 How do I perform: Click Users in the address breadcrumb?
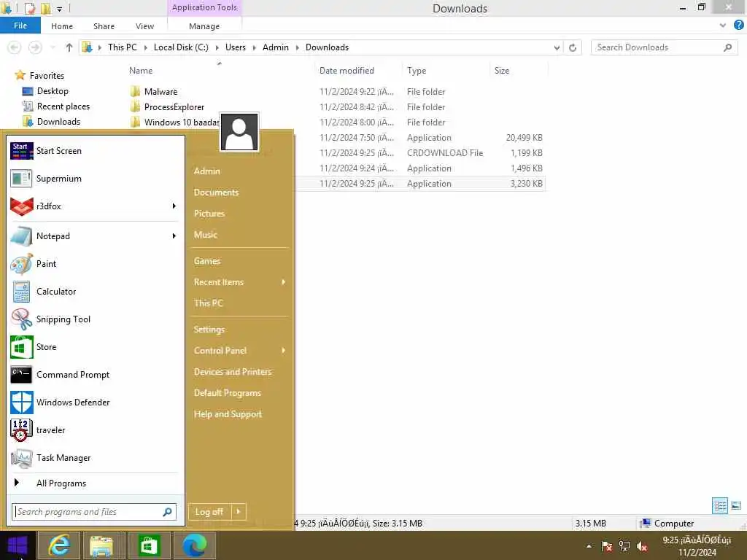click(x=236, y=47)
